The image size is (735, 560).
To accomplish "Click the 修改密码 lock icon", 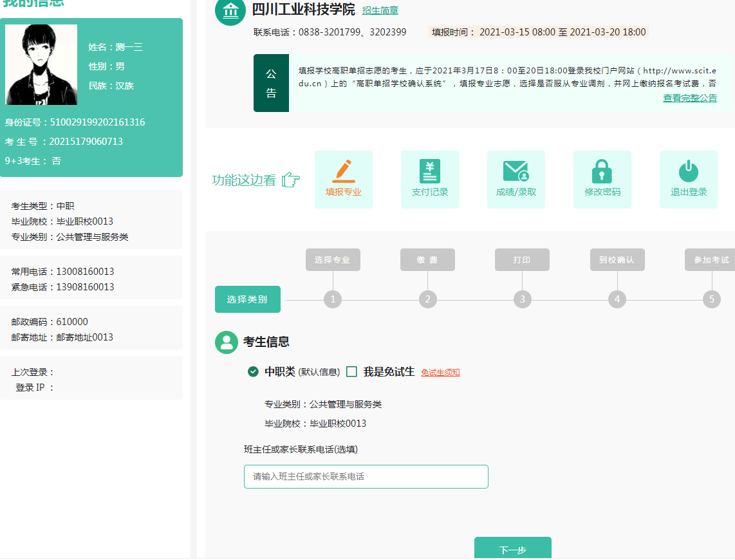I will click(602, 171).
